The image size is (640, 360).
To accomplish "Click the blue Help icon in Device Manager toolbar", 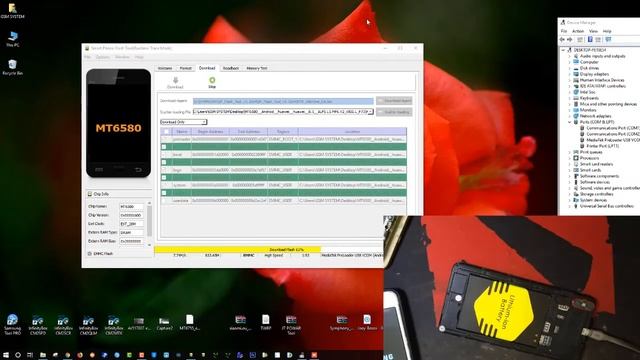I will pos(590,40).
